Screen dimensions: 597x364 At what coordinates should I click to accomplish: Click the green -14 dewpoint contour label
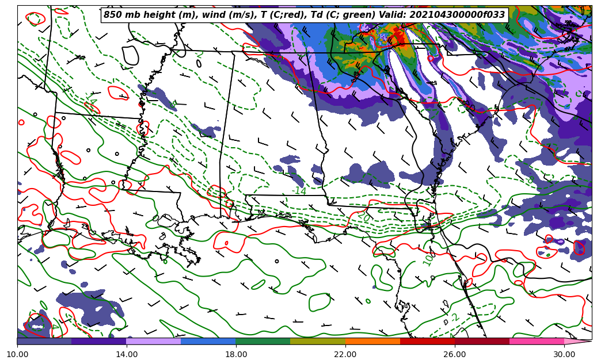(x=300, y=191)
